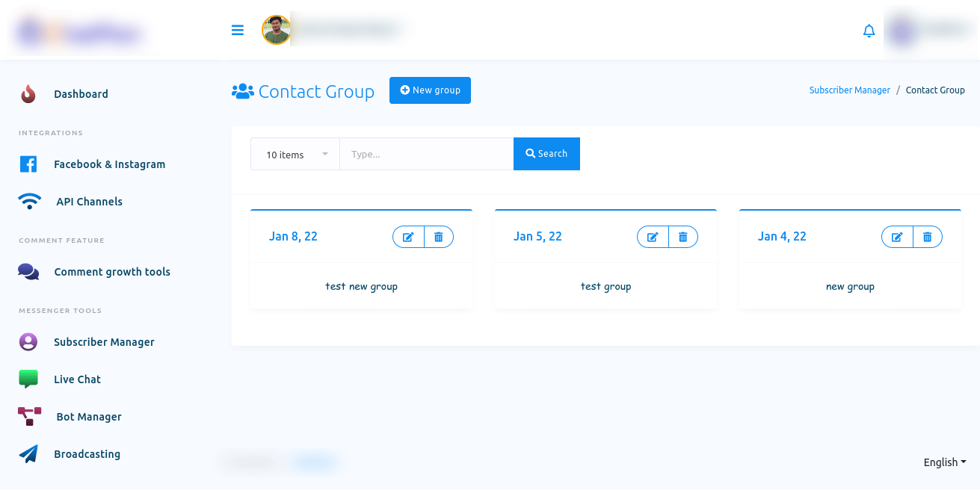Edit the Jan 4, 22 group

click(x=897, y=237)
